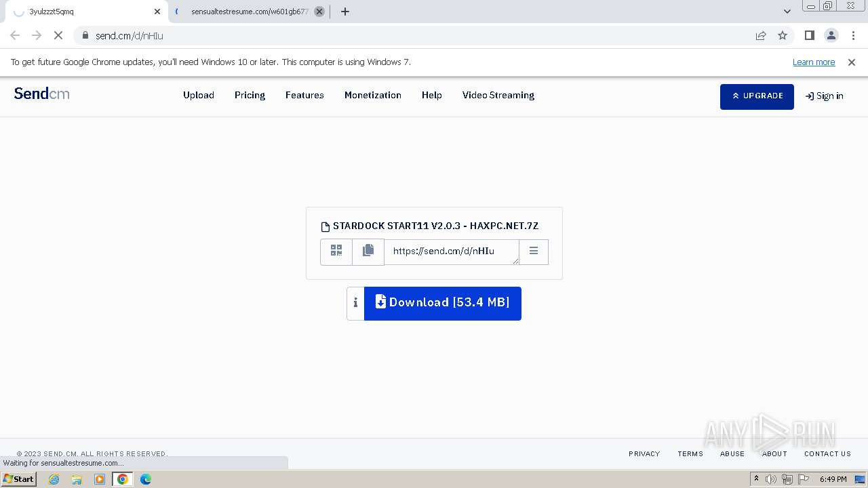Screen dimensions: 868x488
Task: Open the Pricing page
Action: 250,95
